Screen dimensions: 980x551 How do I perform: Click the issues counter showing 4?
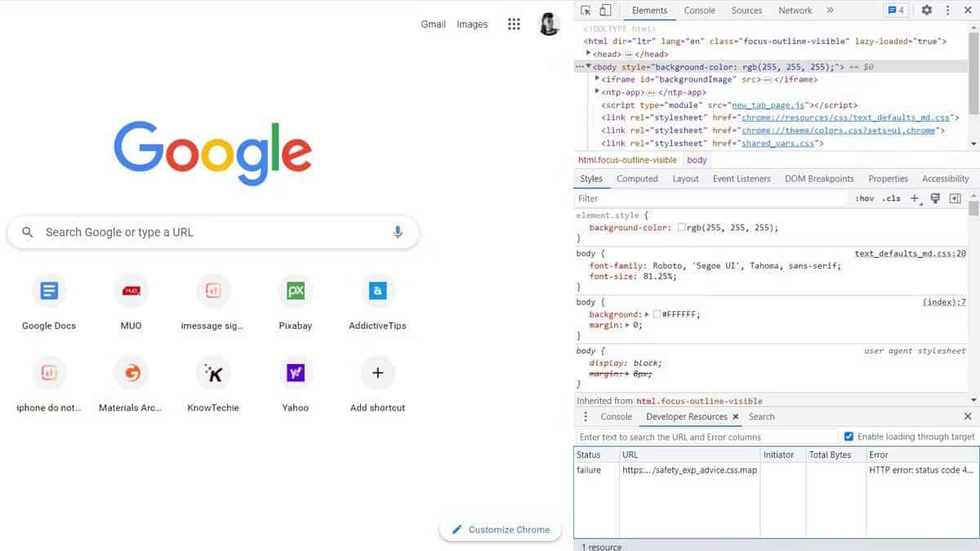(897, 10)
